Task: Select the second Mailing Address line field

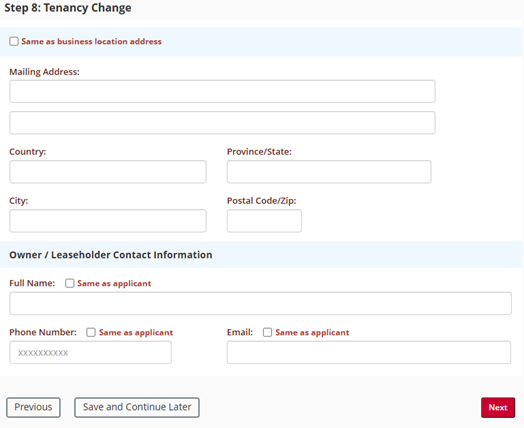Action: pos(222,123)
